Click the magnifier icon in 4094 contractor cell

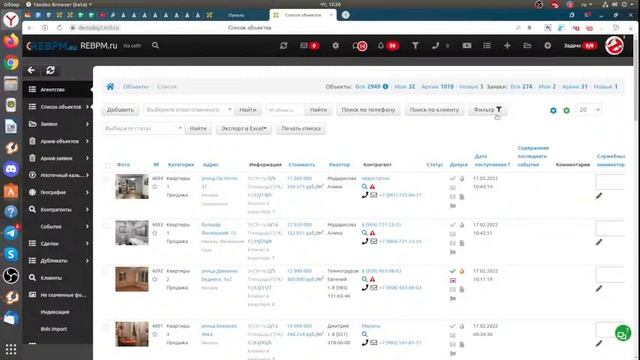(x=364, y=187)
